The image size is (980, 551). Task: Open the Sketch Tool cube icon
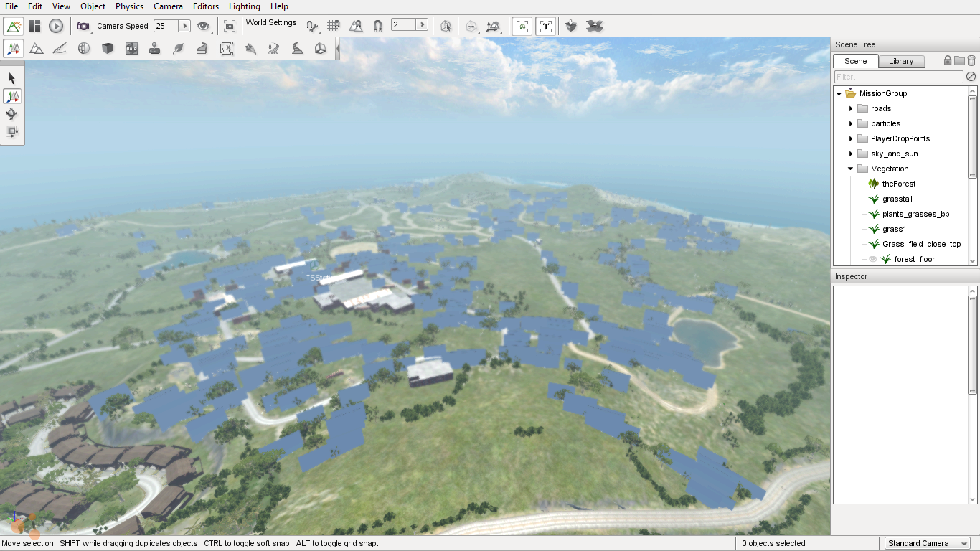(108, 49)
